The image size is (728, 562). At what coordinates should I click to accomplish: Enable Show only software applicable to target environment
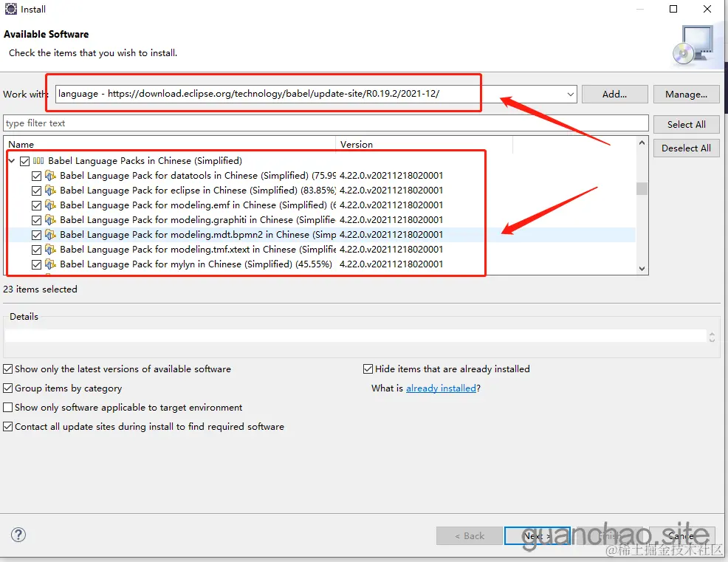coord(8,408)
